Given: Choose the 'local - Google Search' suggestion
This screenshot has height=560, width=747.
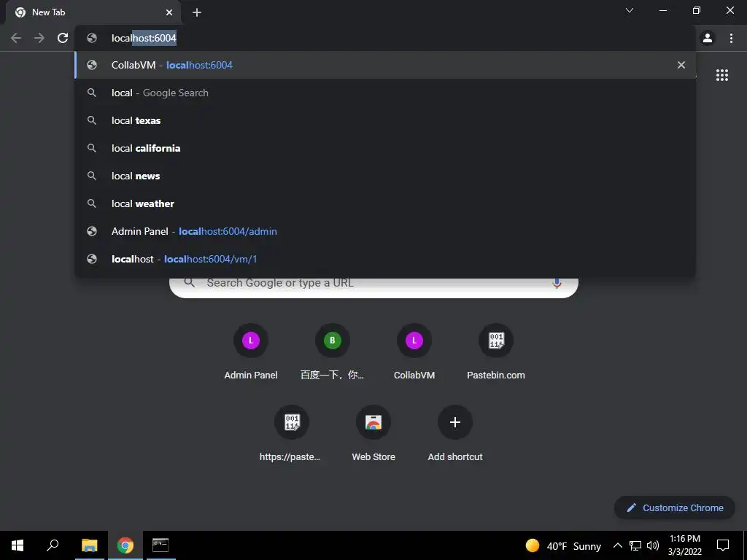Looking at the screenshot, I should 385,93.
